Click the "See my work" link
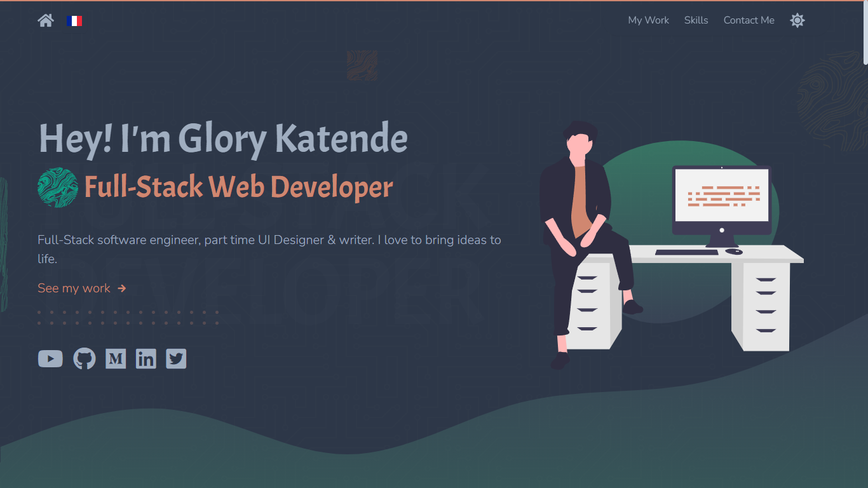 (74, 288)
